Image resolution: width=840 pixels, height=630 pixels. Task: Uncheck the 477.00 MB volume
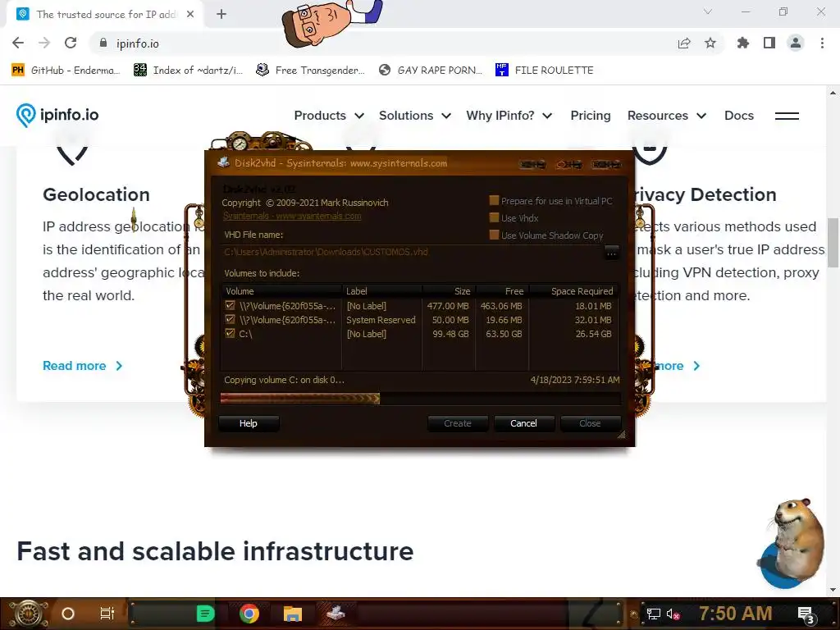[x=231, y=305]
